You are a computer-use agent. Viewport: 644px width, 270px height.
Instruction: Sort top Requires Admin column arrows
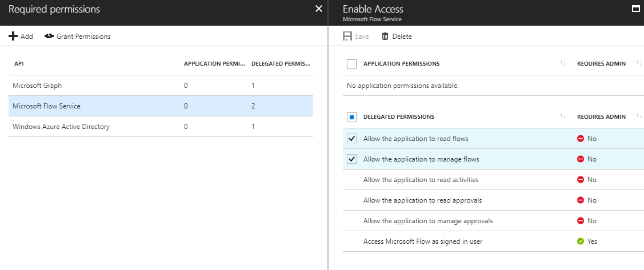(638, 63)
